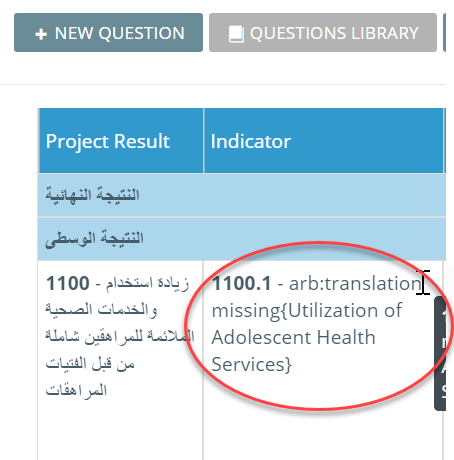Select the Indicator column header
This screenshot has width=454, height=460.
[x=323, y=141]
